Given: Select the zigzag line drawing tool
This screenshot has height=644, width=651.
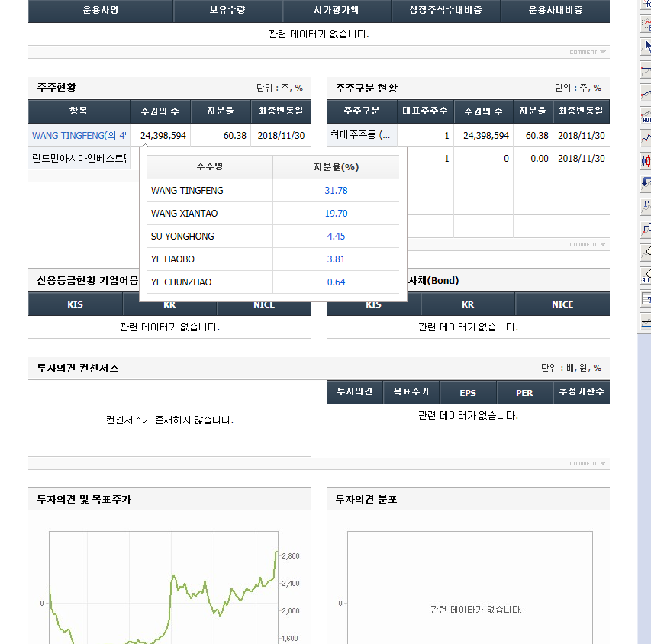Looking at the screenshot, I should (646, 138).
